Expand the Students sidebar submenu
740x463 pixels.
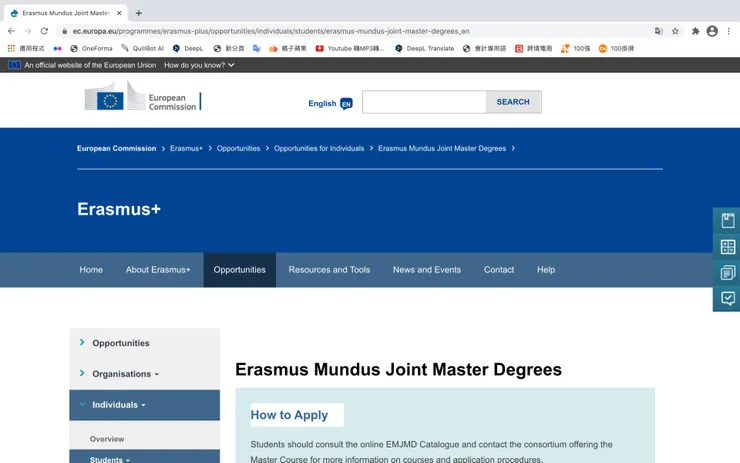pyautogui.click(x=144, y=457)
